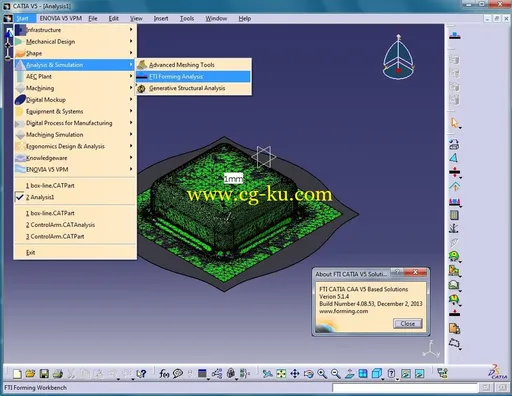Click the Isometric View cube icon
Image resolution: width=512 pixels, height=396 pixels.
pyautogui.click(x=377, y=374)
